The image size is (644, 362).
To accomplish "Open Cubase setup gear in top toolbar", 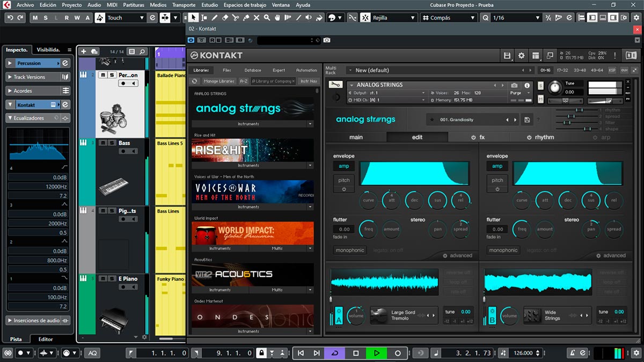I will 636,18.
